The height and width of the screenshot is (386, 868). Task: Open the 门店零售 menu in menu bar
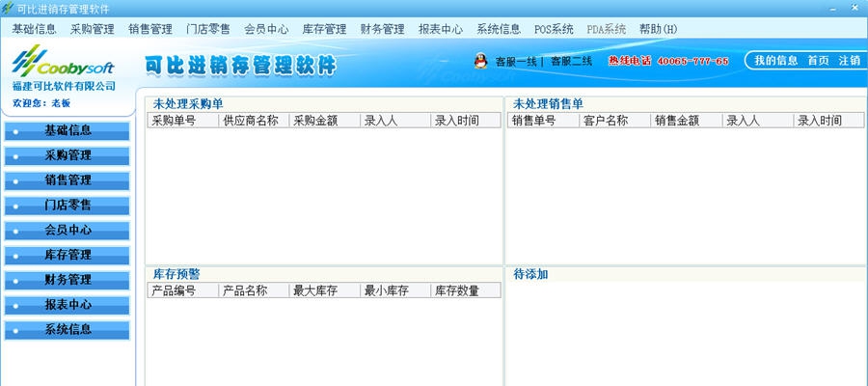coord(208,29)
